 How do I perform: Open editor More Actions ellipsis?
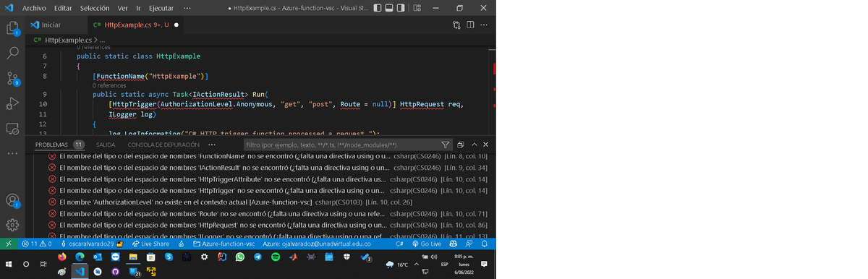[484, 25]
